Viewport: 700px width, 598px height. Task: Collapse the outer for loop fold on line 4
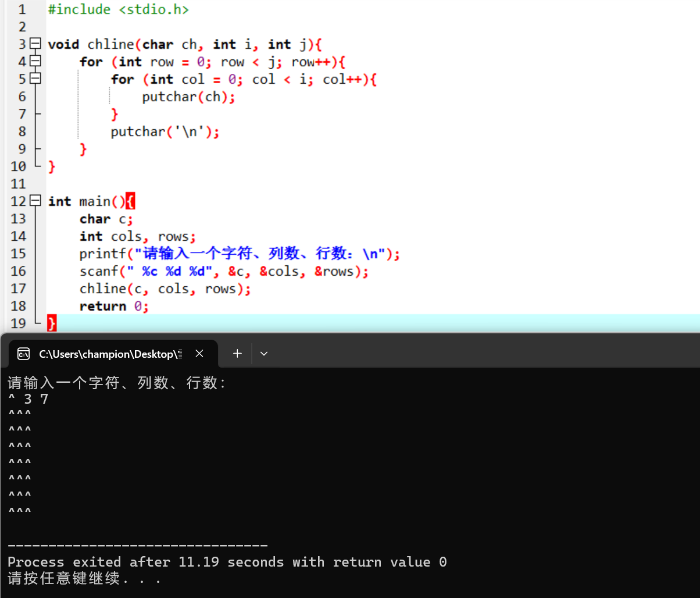click(x=35, y=61)
